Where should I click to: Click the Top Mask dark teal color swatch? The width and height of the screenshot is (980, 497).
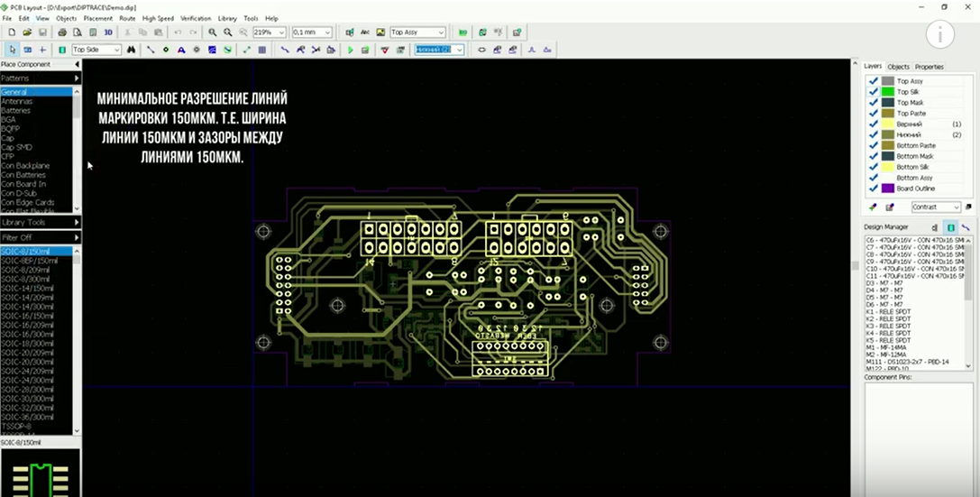[x=888, y=103]
